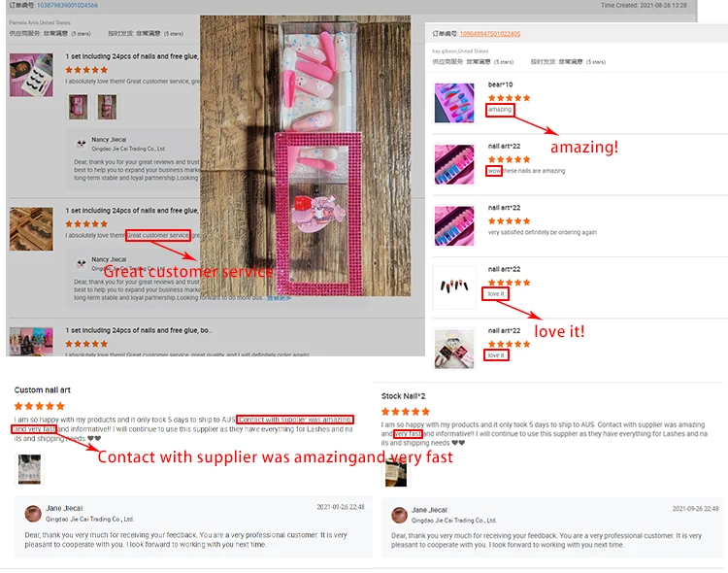Open the pink eyelash box product thumbnail
The width and height of the screenshot is (728, 573).
31,75
